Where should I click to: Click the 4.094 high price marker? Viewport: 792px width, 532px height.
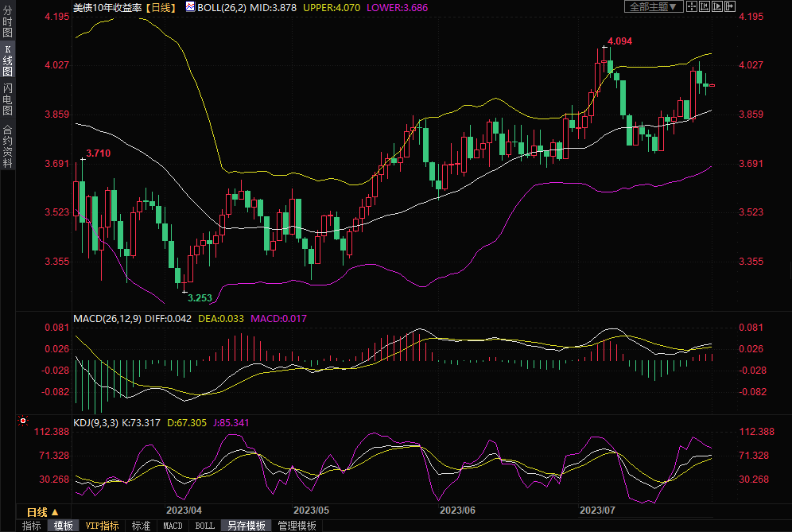pyautogui.click(x=619, y=41)
